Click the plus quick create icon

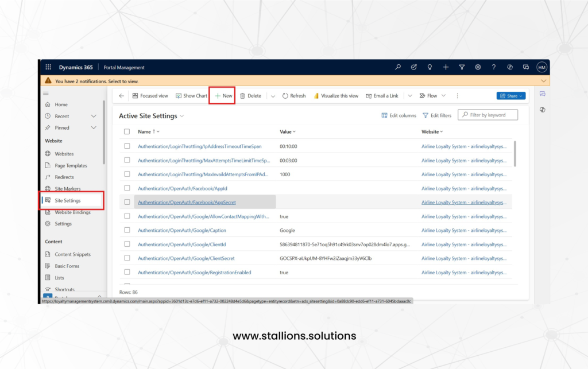pyautogui.click(x=446, y=67)
